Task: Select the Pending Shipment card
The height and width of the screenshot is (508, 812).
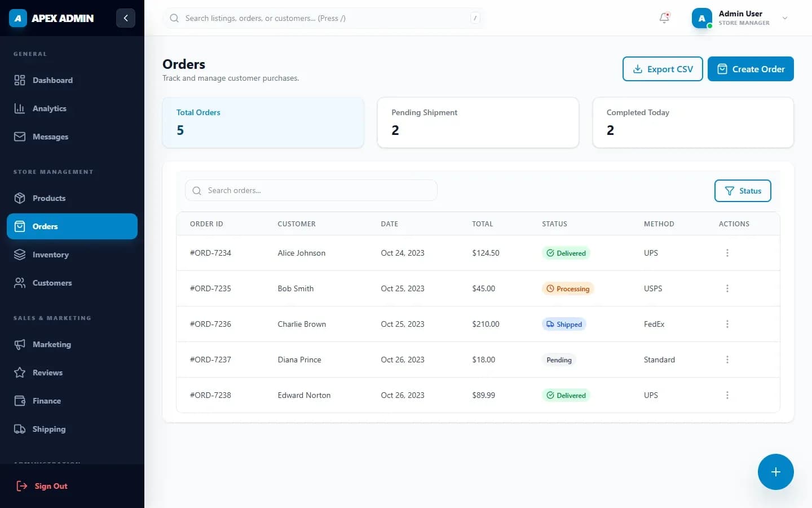Action: (x=478, y=122)
